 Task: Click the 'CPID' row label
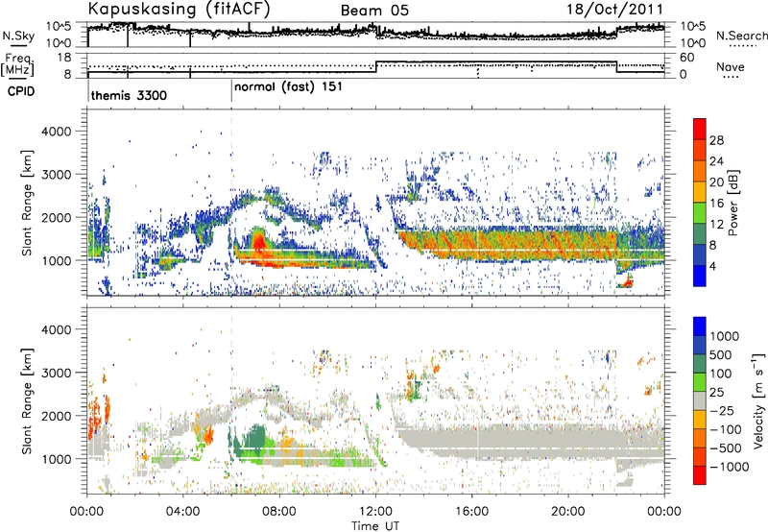tap(21, 91)
